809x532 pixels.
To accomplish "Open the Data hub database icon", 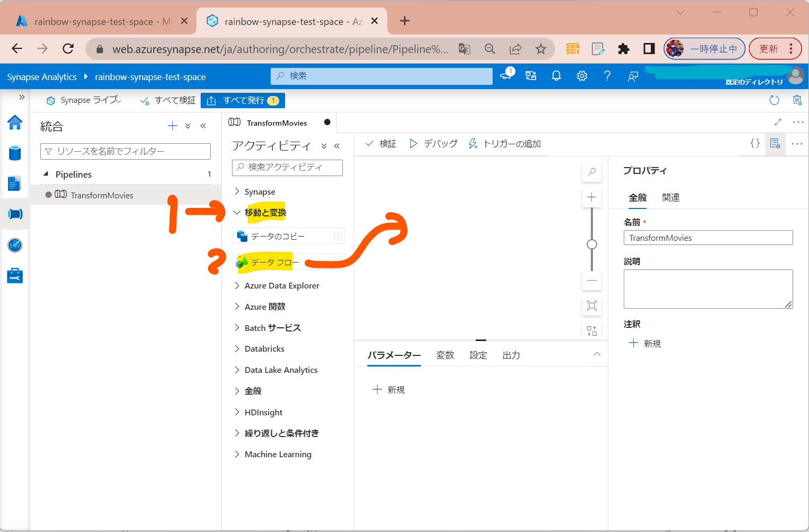I will (x=15, y=153).
